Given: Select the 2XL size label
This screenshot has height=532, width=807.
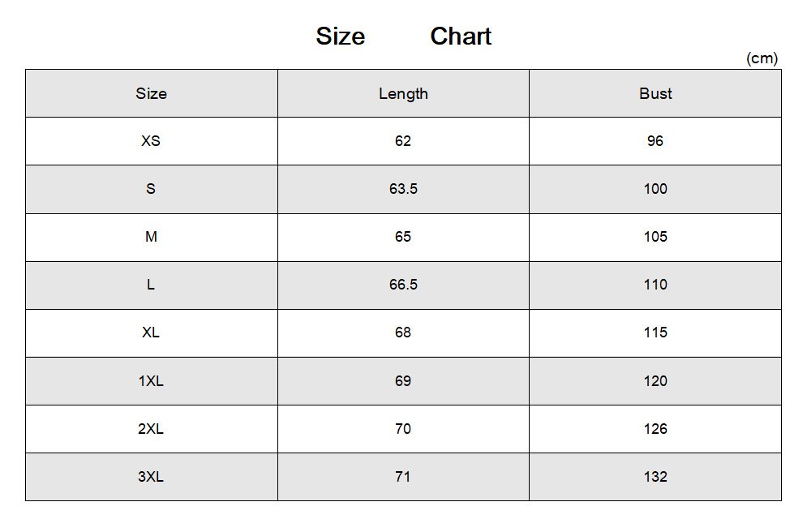Looking at the screenshot, I should click(151, 429).
